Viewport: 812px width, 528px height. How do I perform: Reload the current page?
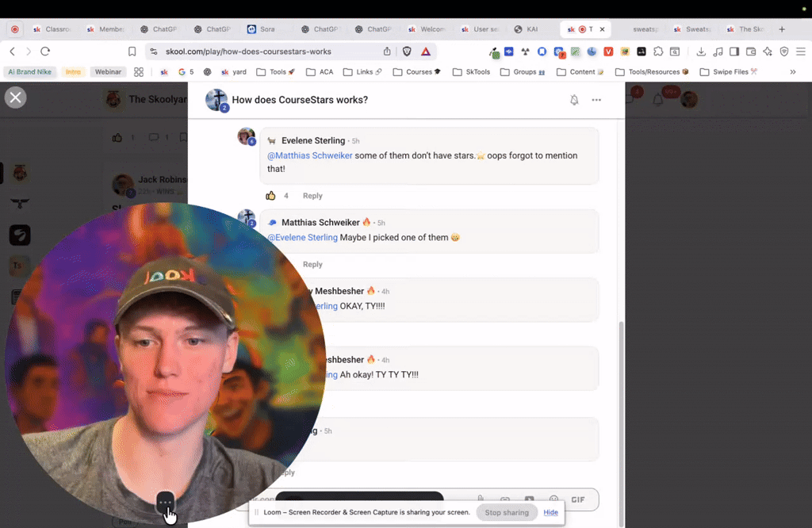pos(45,52)
